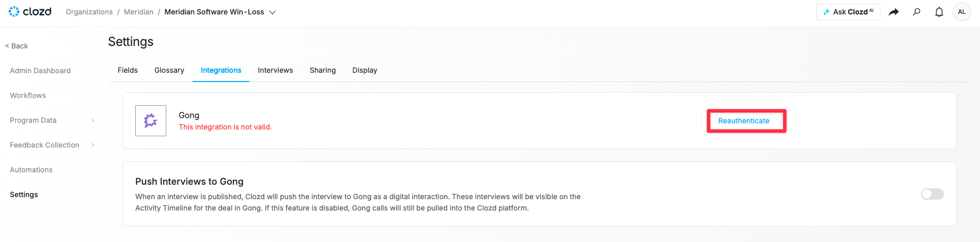This screenshot has width=980, height=242.
Task: Open Organizations breadcrumb link
Action: [89, 12]
